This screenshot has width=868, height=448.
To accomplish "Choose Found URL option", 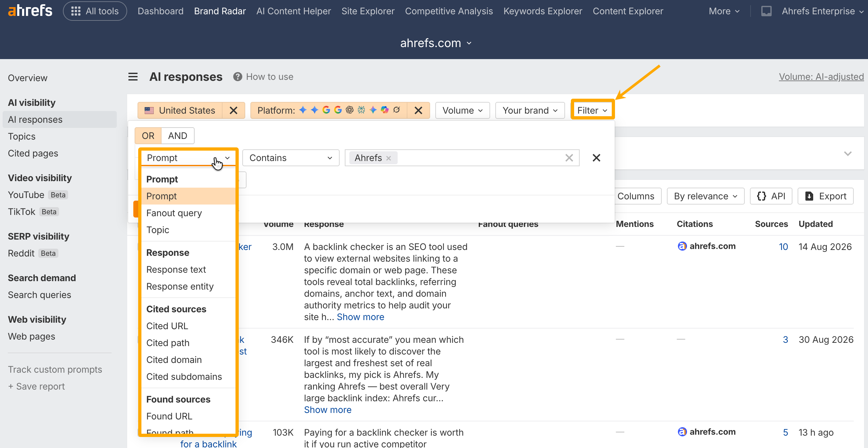I will pos(188,416).
